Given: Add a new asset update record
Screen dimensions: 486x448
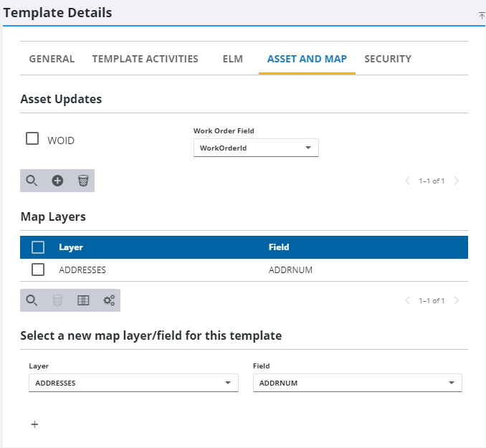Looking at the screenshot, I should click(x=57, y=181).
